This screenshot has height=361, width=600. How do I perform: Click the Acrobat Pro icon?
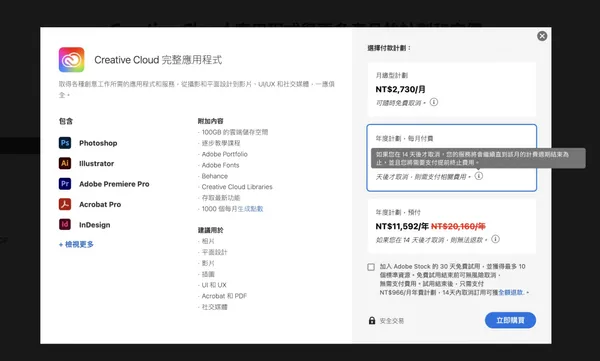(65, 204)
